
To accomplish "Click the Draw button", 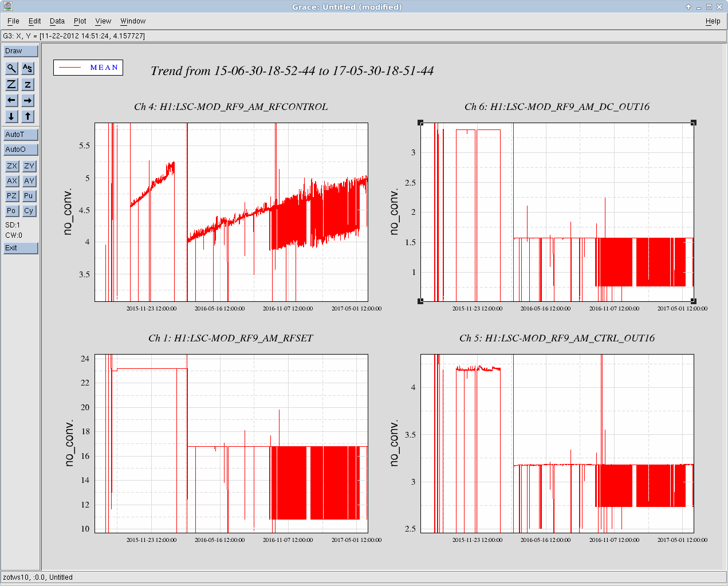I will pyautogui.click(x=21, y=51).
